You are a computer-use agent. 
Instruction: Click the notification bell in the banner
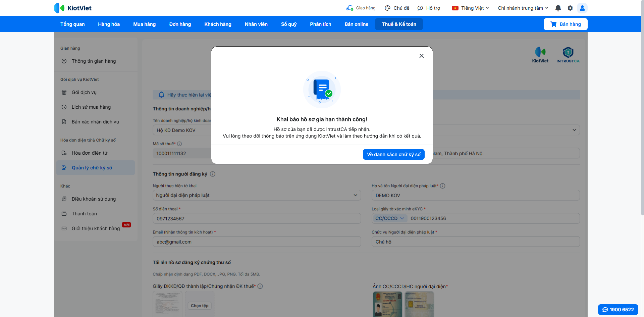pos(161,95)
